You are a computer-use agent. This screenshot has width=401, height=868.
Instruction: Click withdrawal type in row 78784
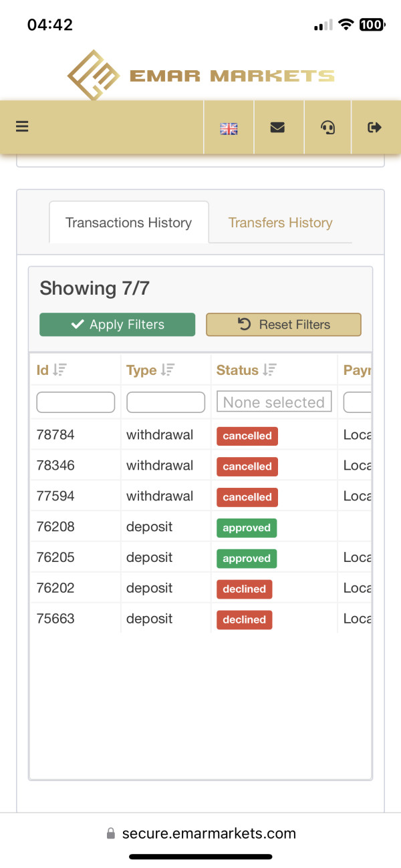[x=160, y=435]
